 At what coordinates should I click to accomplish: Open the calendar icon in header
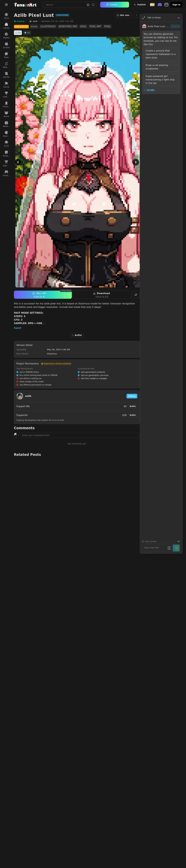[x=166, y=5]
